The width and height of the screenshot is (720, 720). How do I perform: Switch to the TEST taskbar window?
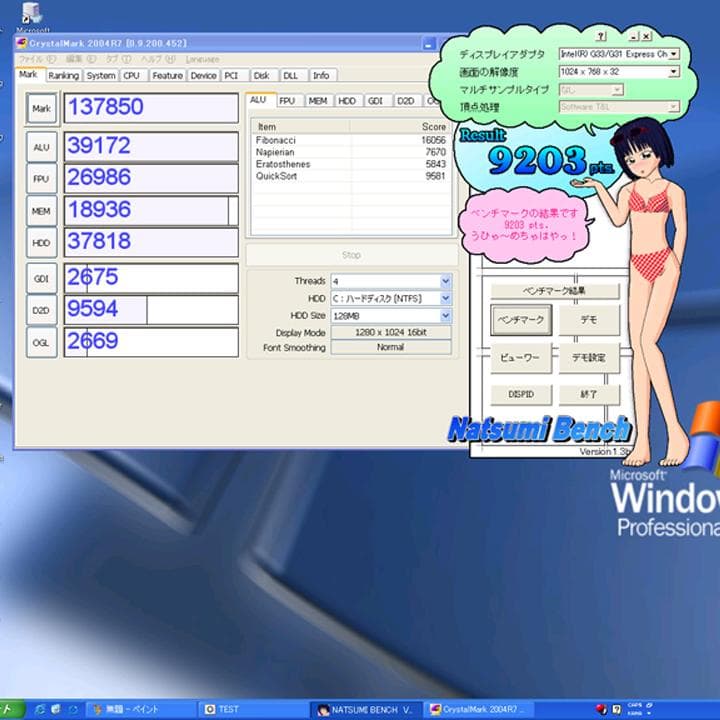click(253, 709)
